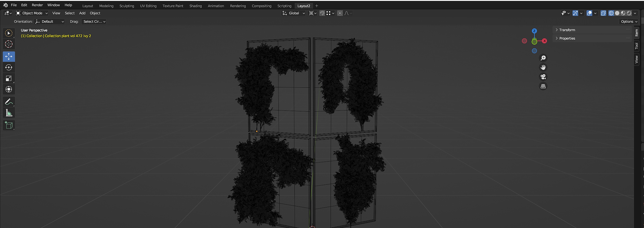Open Global transform orientation dropdown
The width and height of the screenshot is (644, 228).
click(294, 13)
